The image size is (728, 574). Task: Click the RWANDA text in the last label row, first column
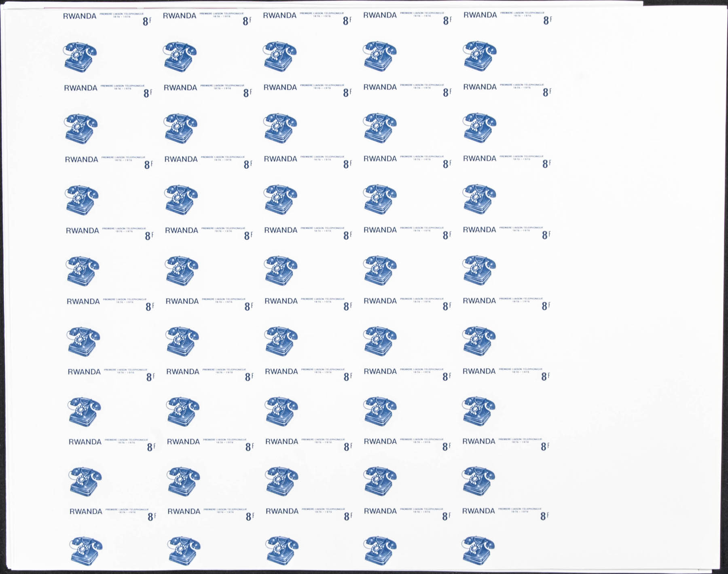coord(86,512)
